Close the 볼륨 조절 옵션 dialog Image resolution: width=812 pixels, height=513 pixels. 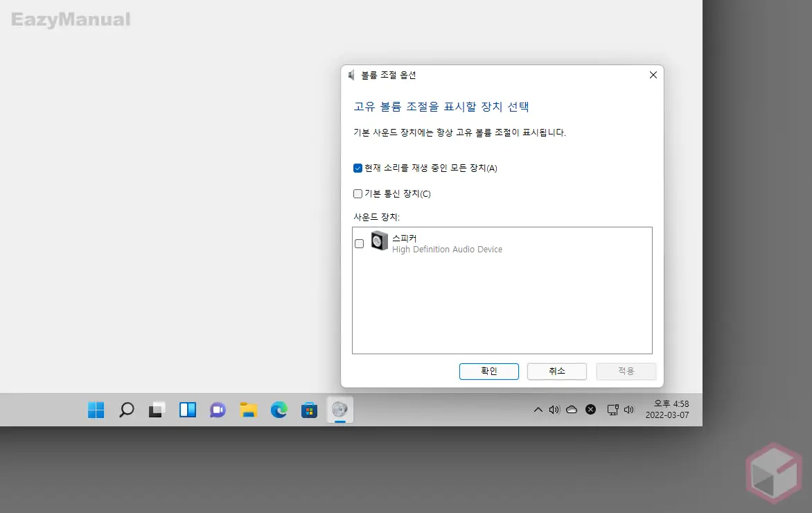653,75
